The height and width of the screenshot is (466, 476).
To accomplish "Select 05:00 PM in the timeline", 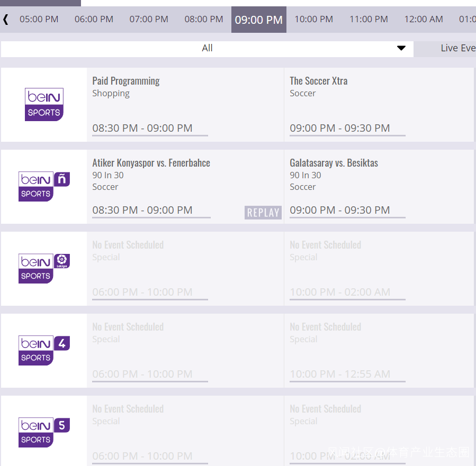I will 39,20.
